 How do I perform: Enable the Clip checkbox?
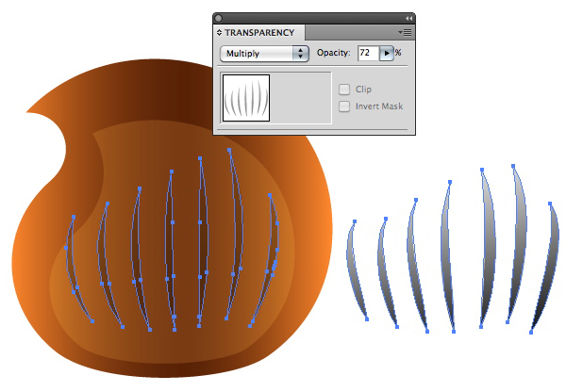pos(344,90)
